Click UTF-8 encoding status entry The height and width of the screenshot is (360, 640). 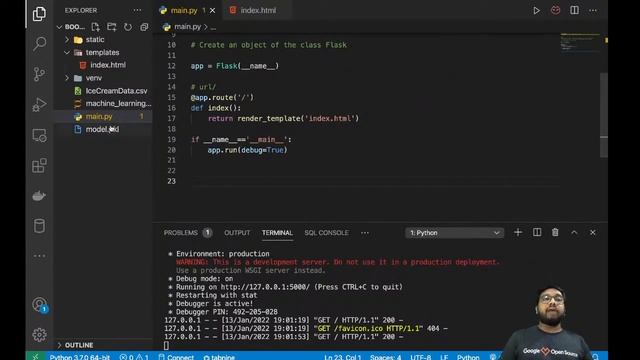click(x=420, y=357)
